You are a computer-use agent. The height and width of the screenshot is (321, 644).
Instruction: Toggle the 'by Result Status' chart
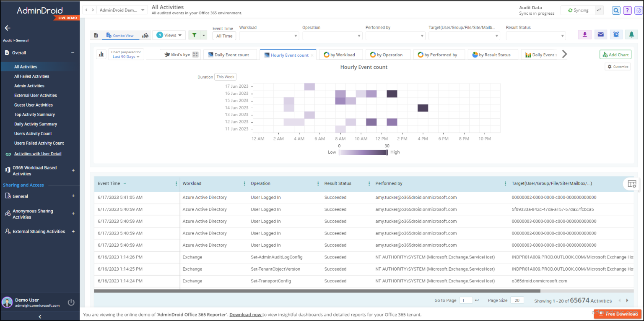coord(493,54)
